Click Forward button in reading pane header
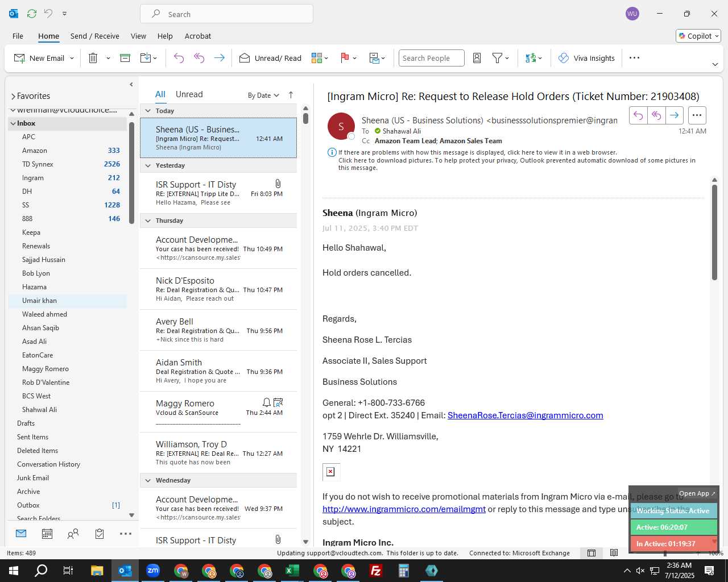Image resolution: width=728 pixels, height=582 pixels. [675, 115]
